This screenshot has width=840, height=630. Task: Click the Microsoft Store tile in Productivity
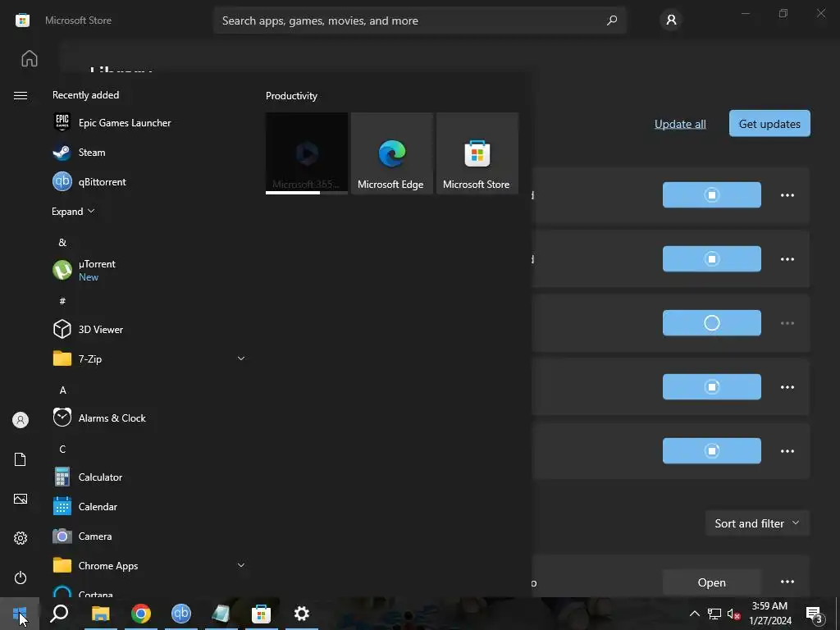point(477,153)
